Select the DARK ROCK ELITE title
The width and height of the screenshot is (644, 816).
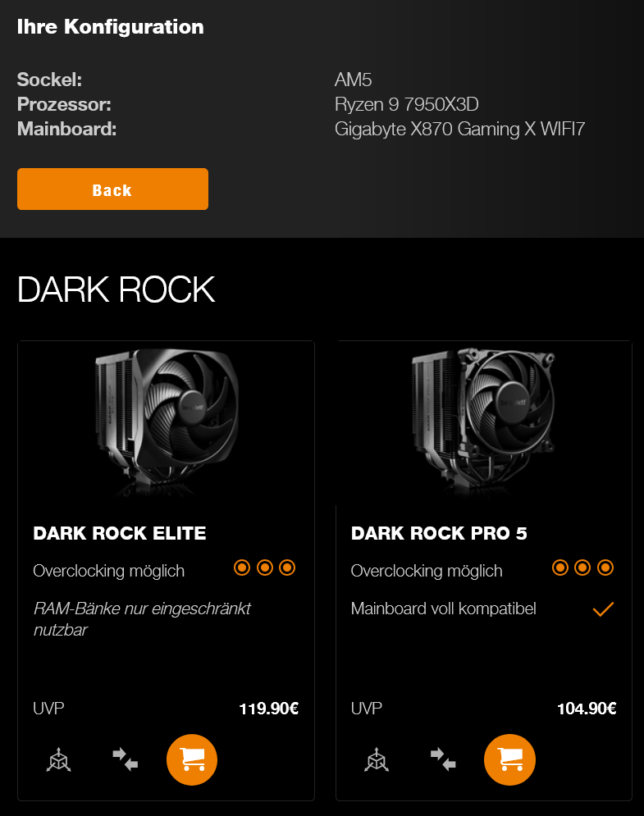[x=120, y=534]
